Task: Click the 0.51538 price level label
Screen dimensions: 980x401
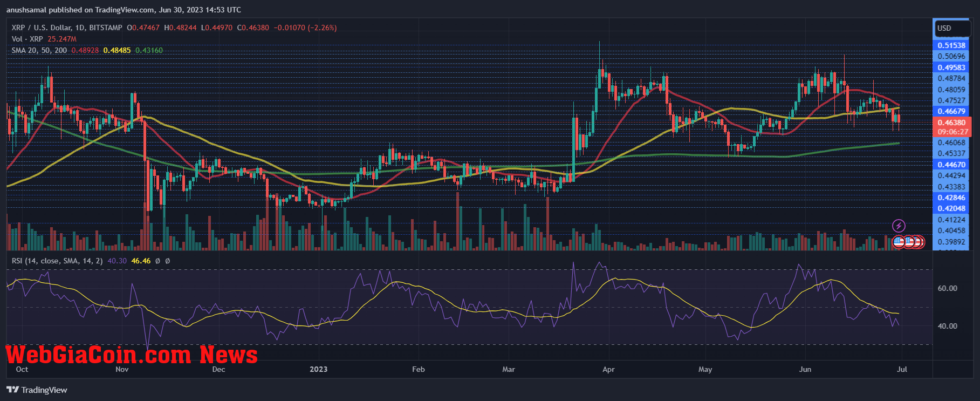Action: tap(951, 45)
